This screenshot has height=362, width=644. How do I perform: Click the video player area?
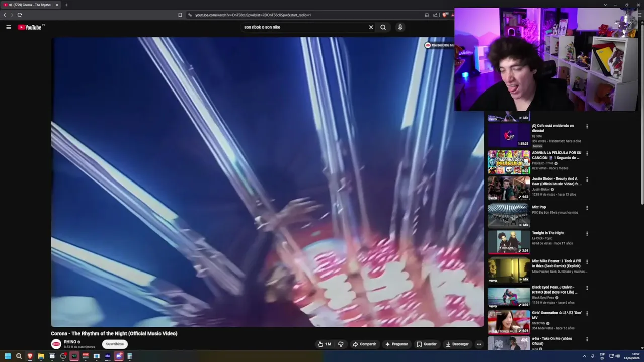[267, 182]
